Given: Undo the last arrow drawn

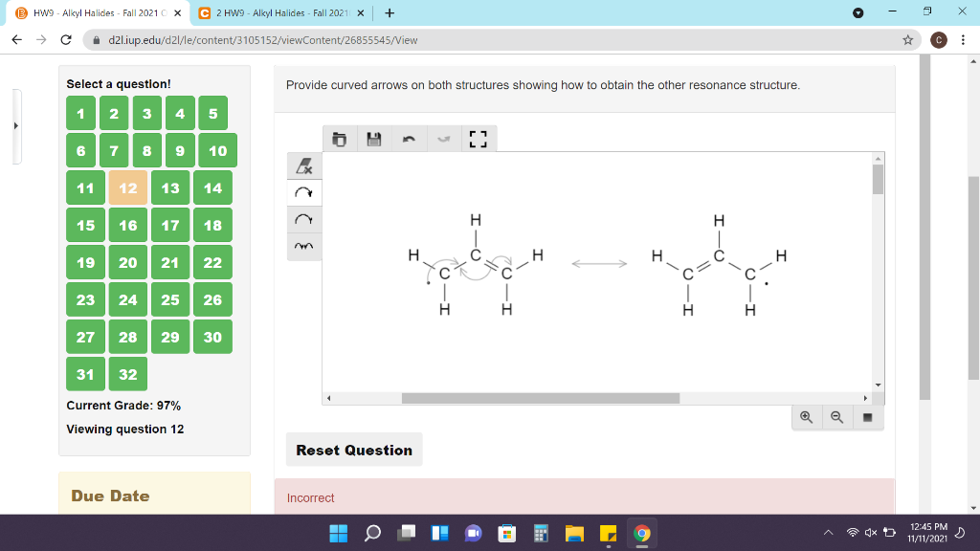Looking at the screenshot, I should [408, 138].
